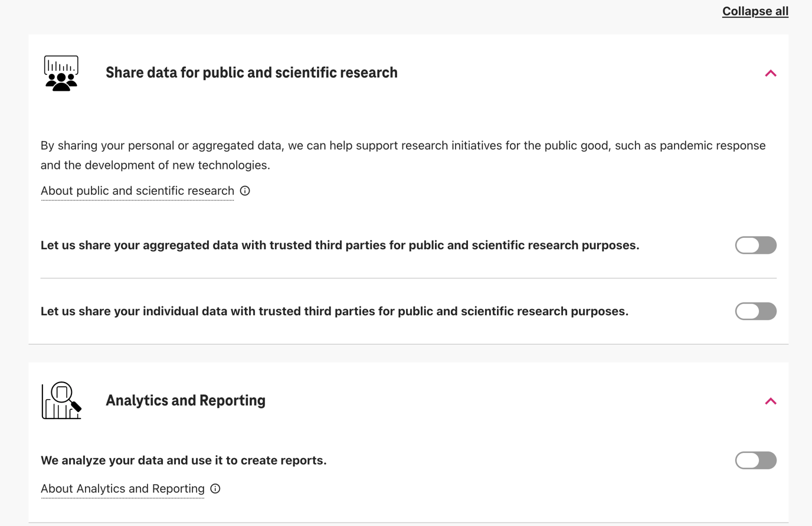This screenshot has width=812, height=526.
Task: Click the Share data for public and scientific research heading
Action: coord(251,73)
